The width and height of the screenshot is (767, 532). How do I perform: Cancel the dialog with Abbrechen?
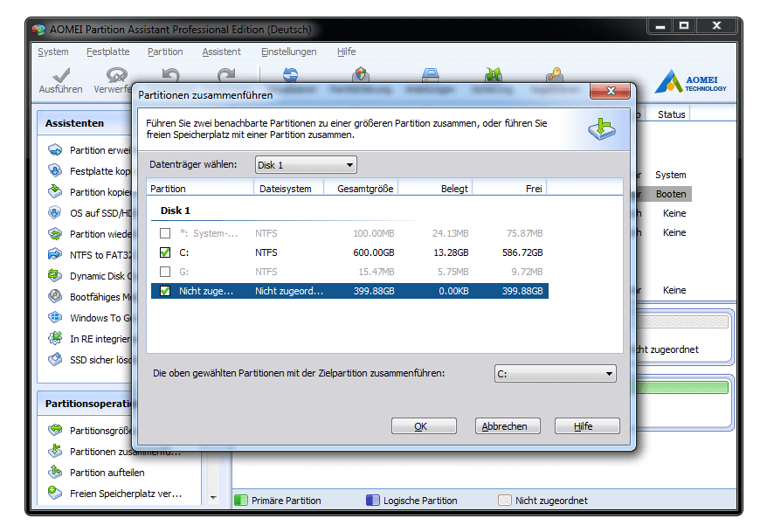[x=508, y=426]
